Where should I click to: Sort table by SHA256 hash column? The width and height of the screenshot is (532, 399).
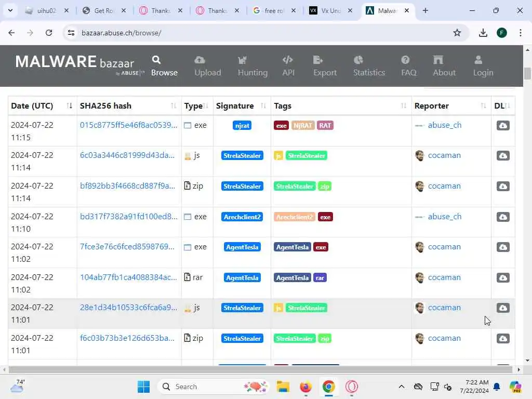coord(129,106)
